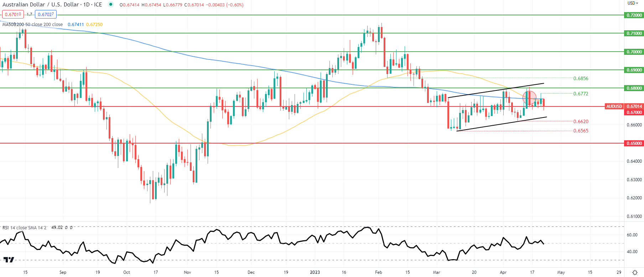Click the 0.63000 price scale value

pyautogui.click(x=634, y=180)
